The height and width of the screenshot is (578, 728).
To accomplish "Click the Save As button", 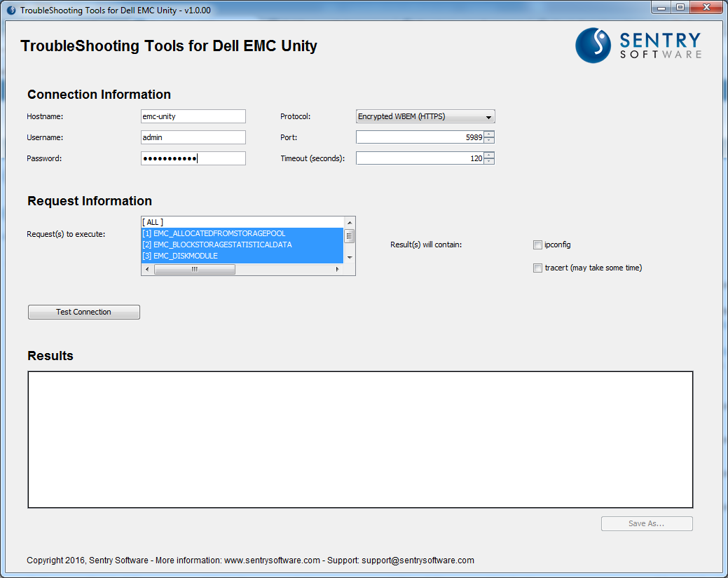I will tap(647, 523).
